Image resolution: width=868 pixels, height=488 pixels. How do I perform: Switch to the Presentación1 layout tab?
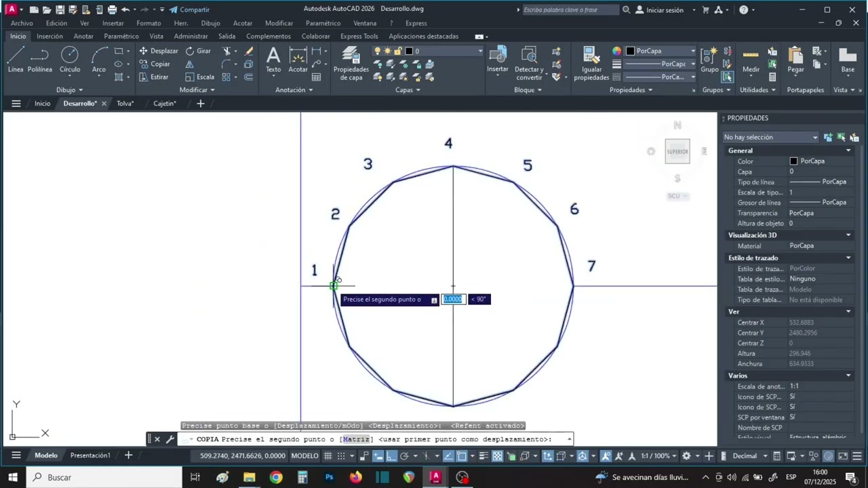90,455
